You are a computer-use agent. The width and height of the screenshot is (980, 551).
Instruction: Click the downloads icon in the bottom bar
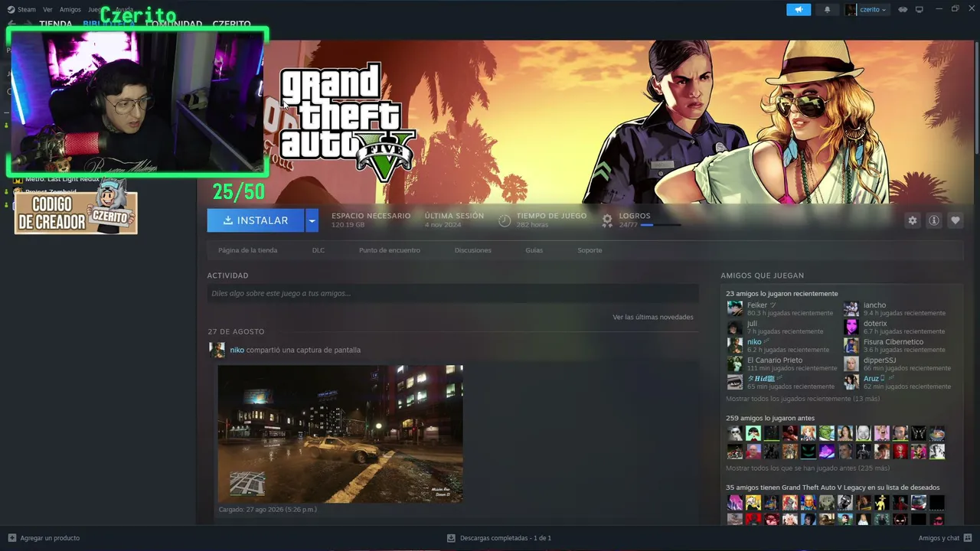[451, 538]
